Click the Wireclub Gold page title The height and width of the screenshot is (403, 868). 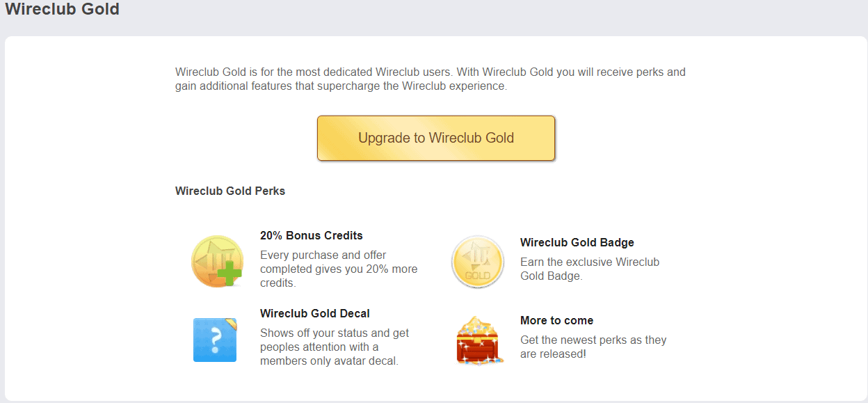click(x=63, y=10)
